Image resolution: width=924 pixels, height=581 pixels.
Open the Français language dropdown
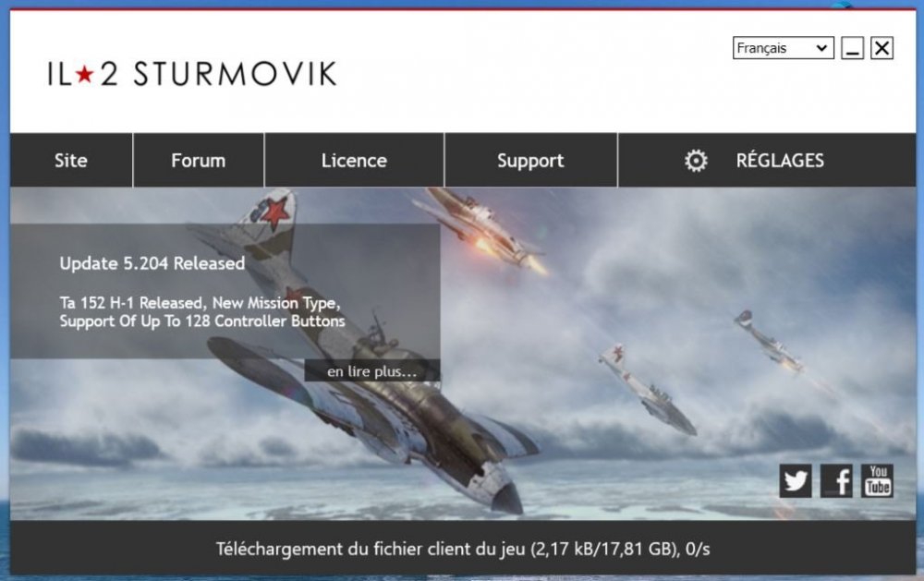click(782, 47)
